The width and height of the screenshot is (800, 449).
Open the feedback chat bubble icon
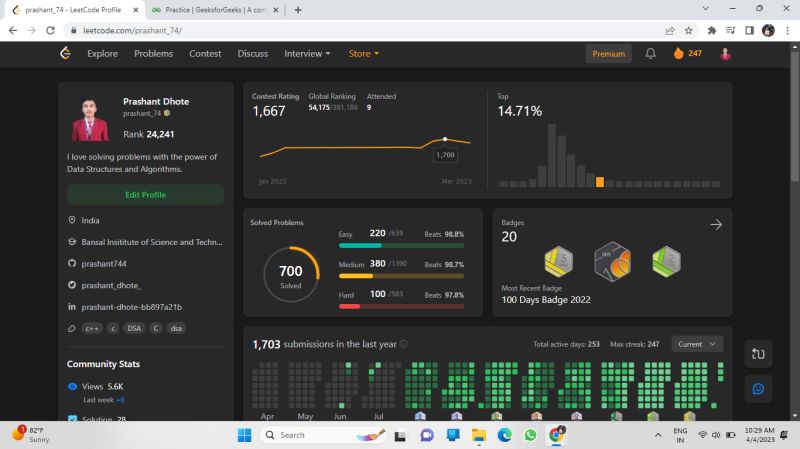pos(758,389)
